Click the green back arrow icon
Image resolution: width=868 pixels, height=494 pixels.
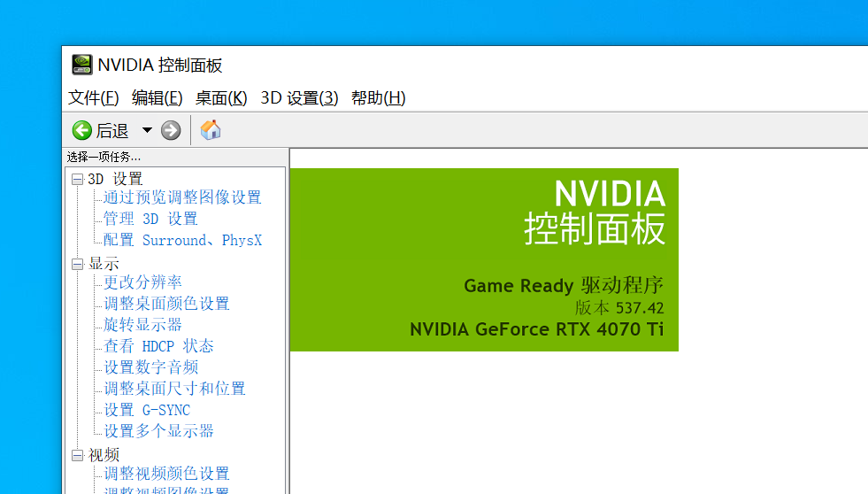pos(82,131)
